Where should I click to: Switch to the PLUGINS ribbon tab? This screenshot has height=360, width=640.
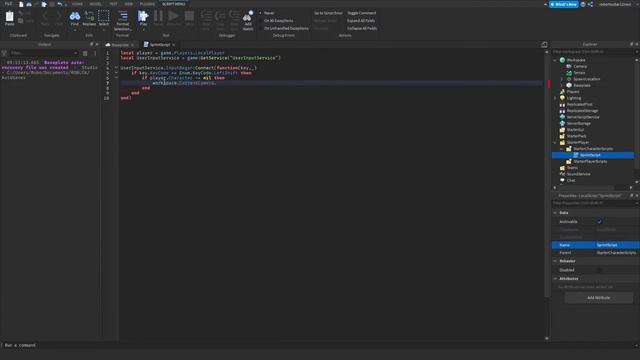tap(147, 4)
